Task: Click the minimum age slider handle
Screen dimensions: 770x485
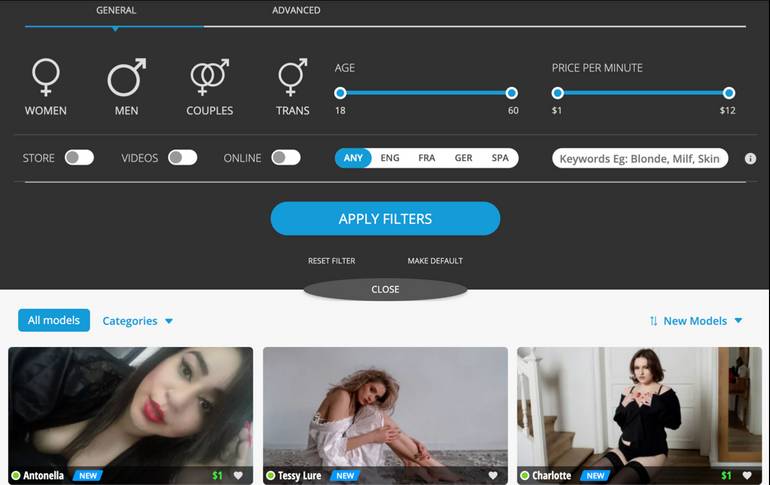Action: click(340, 93)
